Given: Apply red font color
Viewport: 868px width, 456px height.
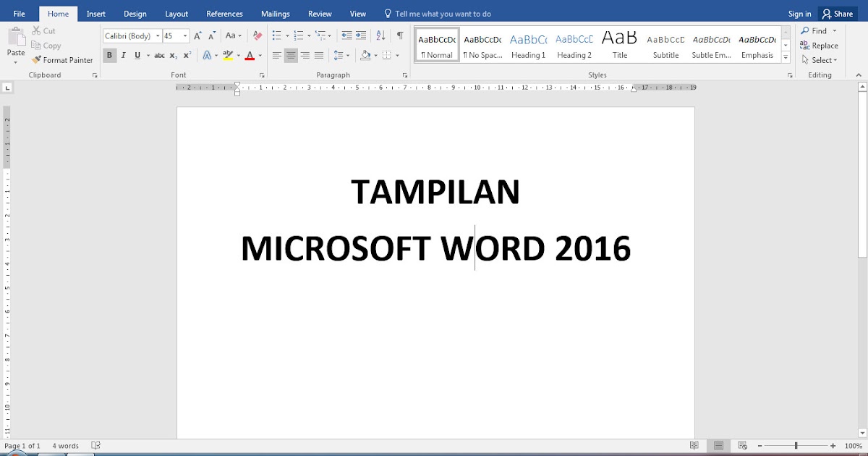Looking at the screenshot, I should click(x=250, y=56).
